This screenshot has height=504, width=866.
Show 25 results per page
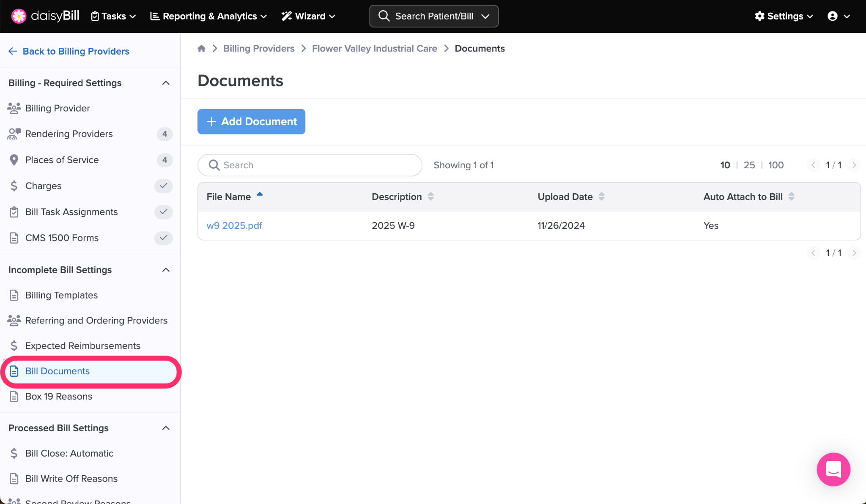pyautogui.click(x=749, y=165)
